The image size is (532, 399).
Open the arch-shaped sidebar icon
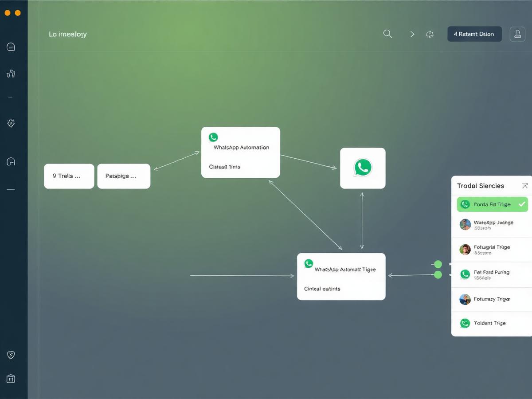click(11, 161)
